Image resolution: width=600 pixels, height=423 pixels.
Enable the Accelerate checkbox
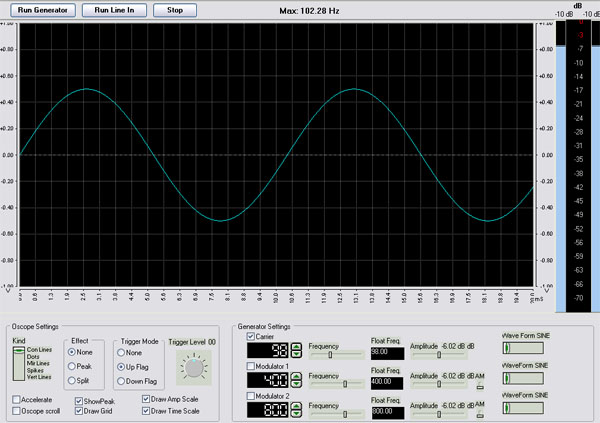(16, 400)
